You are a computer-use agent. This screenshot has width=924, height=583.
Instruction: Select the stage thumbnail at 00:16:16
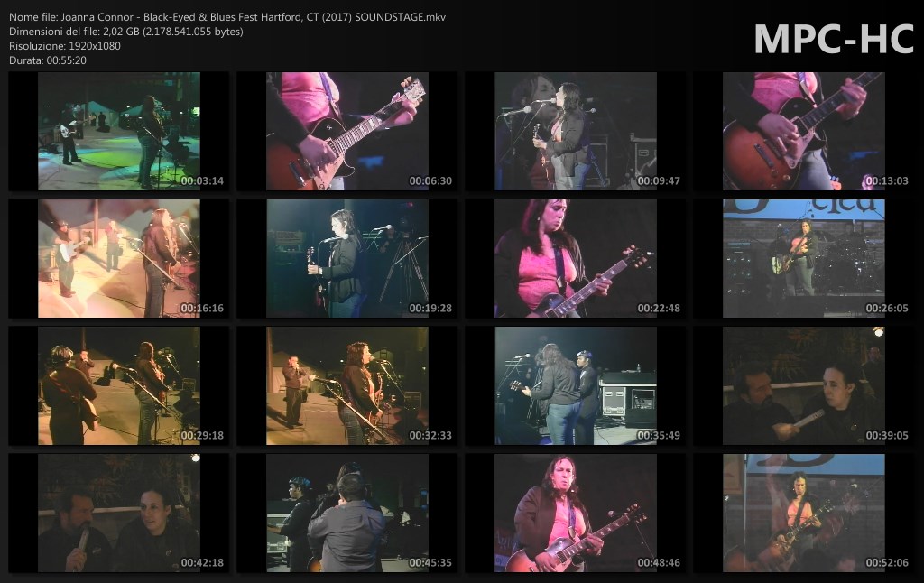118,259
